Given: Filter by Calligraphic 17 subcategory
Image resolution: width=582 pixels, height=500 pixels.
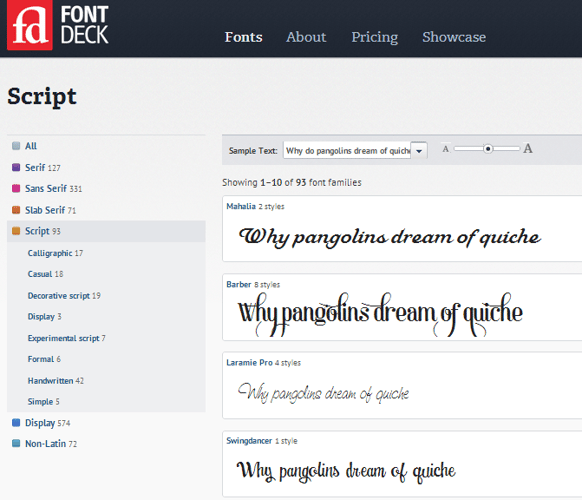Looking at the screenshot, I should [x=55, y=253].
